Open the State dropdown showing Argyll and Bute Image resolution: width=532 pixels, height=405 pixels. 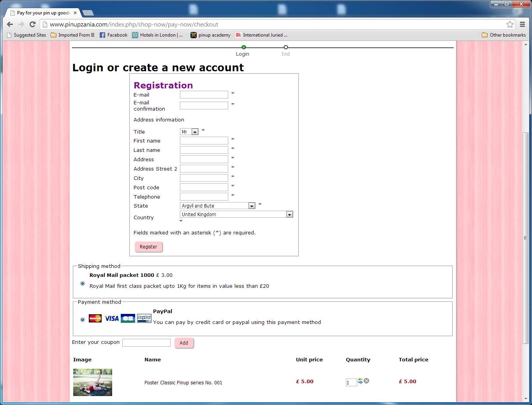[x=218, y=206]
